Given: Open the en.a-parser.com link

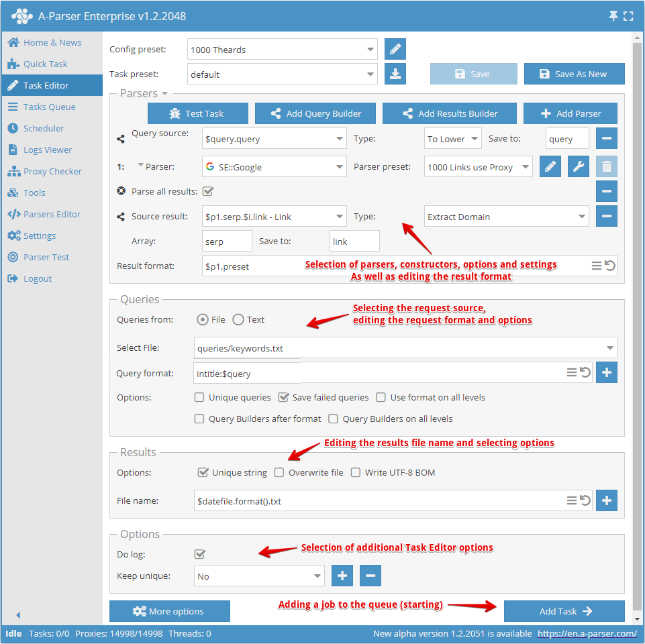Looking at the screenshot, I should coord(587,633).
